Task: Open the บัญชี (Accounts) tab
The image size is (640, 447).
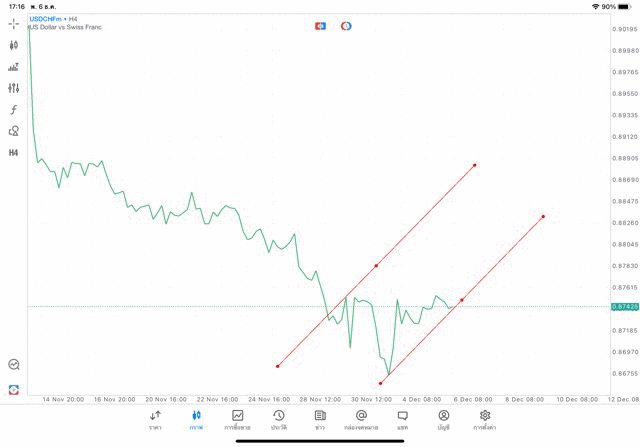Action: (x=443, y=420)
